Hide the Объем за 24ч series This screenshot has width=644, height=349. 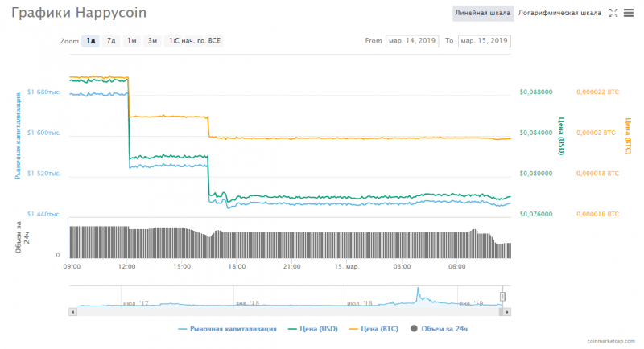point(440,329)
